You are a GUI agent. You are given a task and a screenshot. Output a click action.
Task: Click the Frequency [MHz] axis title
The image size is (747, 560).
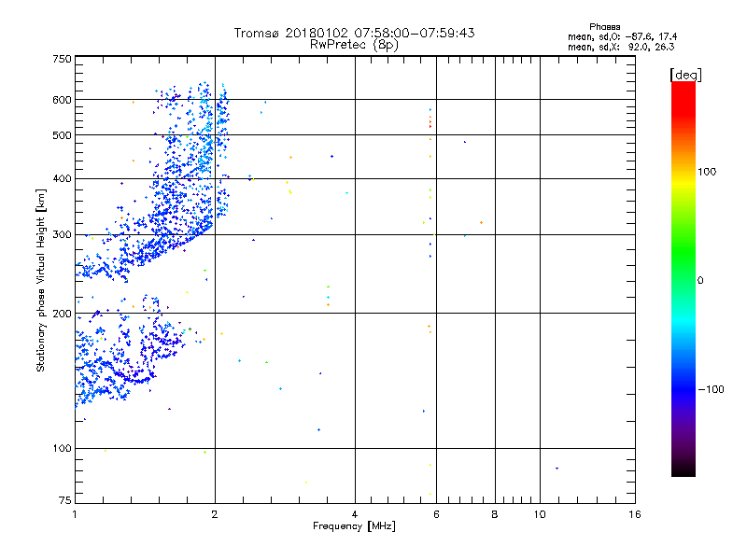[x=355, y=526]
